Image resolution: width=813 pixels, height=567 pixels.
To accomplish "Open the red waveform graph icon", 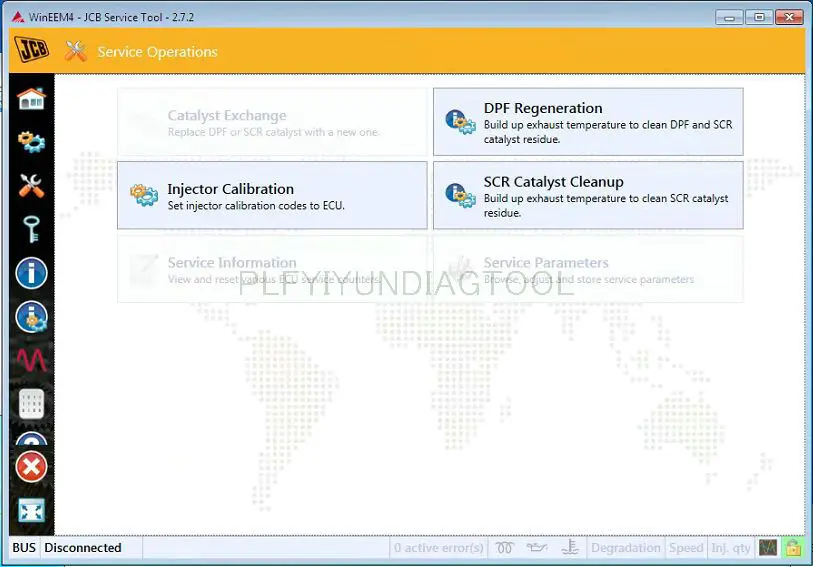I will (x=32, y=360).
